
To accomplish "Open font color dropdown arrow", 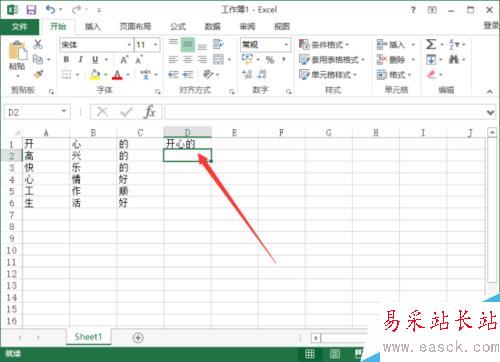I will (x=128, y=75).
